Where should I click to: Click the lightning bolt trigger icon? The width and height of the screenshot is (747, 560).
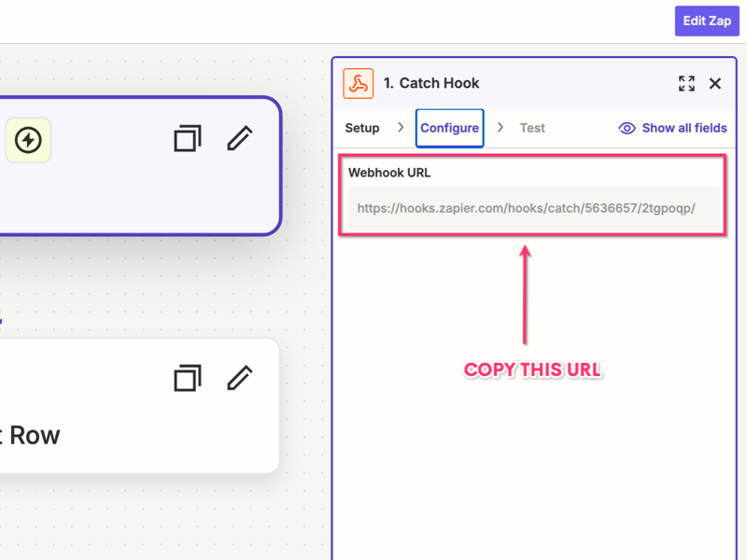(x=28, y=140)
